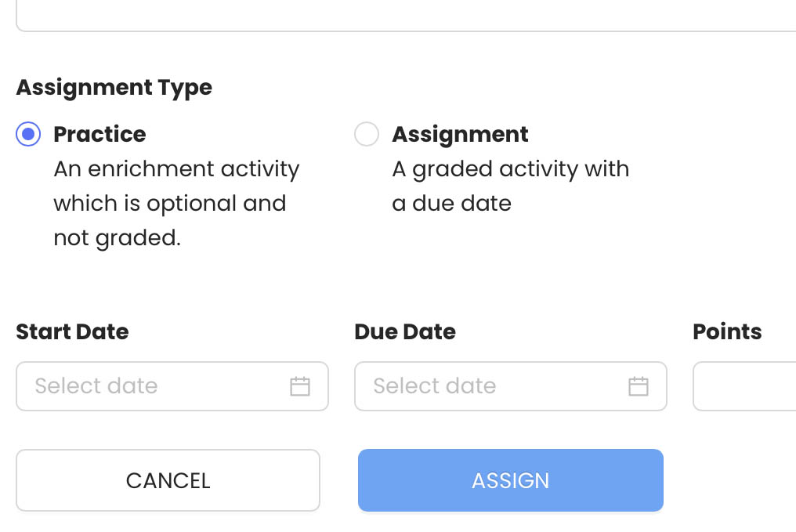Focus the text box above Assignment Type
This screenshot has height=532, width=796.
tap(406, 16)
